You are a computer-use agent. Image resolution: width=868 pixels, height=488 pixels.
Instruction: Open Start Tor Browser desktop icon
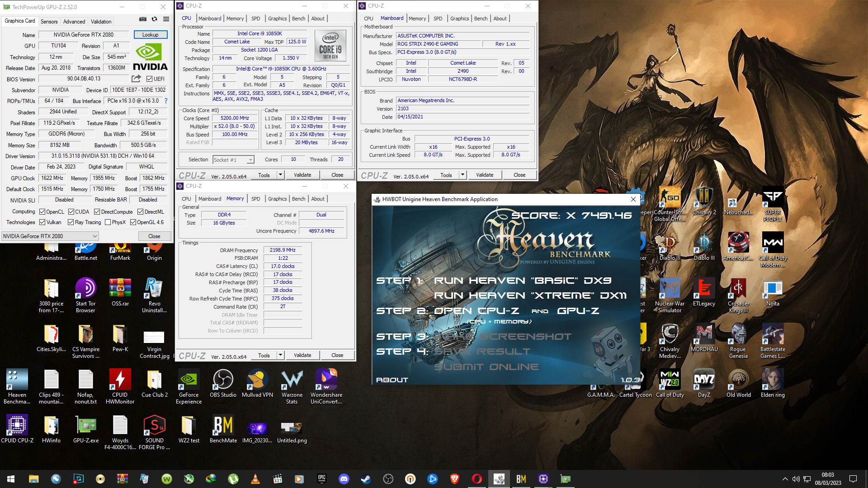click(x=85, y=295)
